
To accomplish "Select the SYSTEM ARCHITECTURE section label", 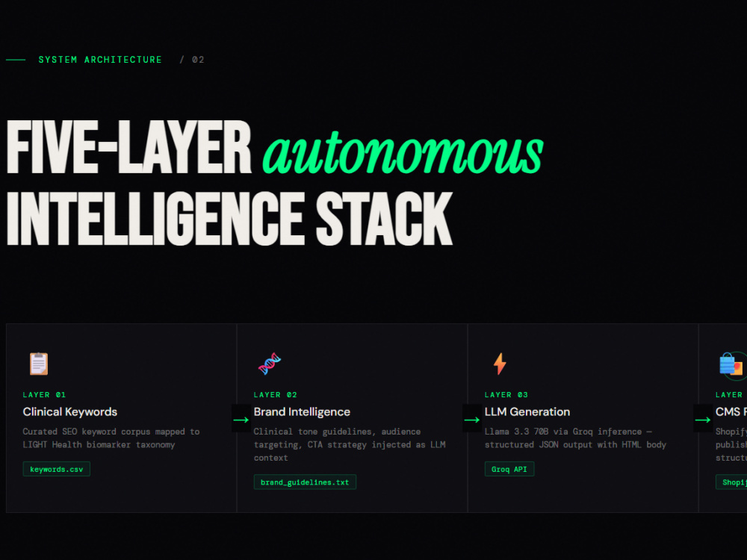I will pos(100,60).
